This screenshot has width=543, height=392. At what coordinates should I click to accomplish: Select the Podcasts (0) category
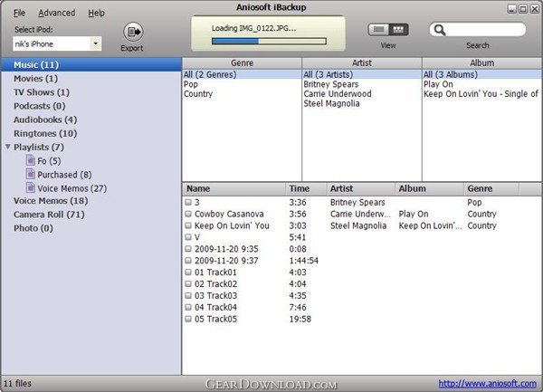click(x=91, y=106)
